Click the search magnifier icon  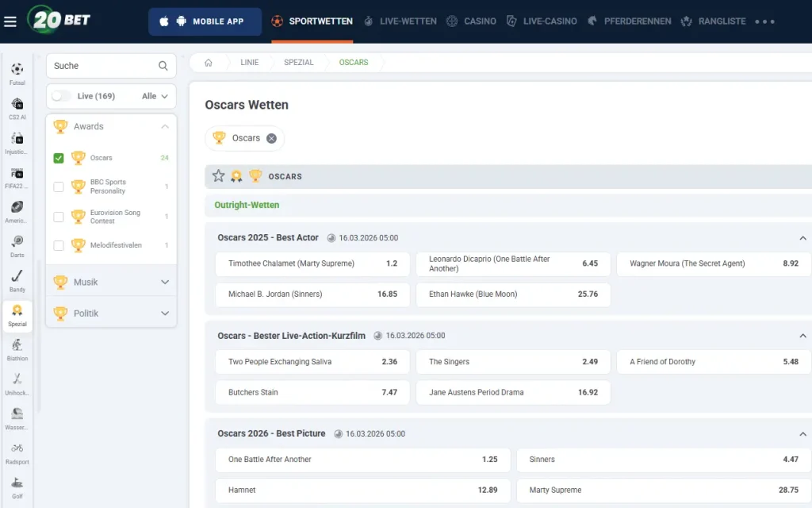point(163,66)
